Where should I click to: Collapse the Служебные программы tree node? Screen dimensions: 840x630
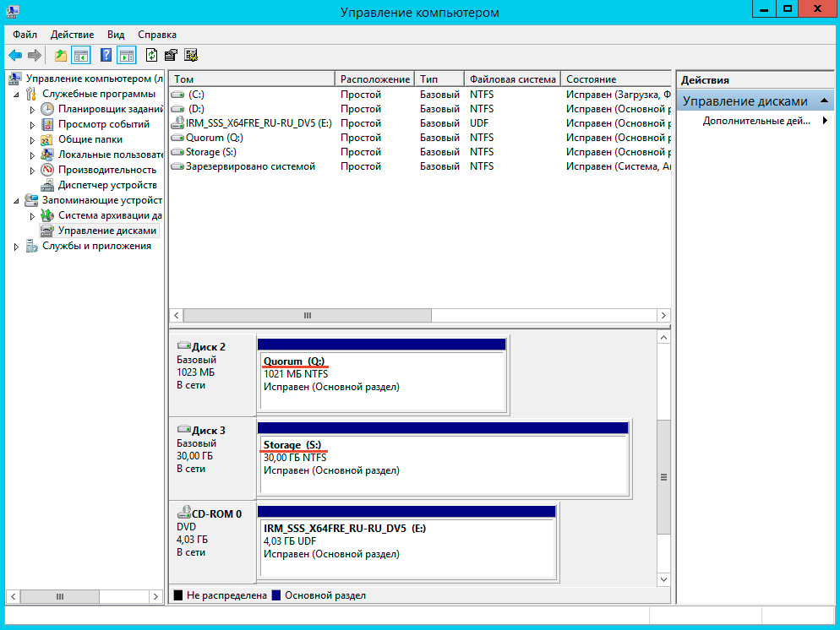click(x=18, y=95)
